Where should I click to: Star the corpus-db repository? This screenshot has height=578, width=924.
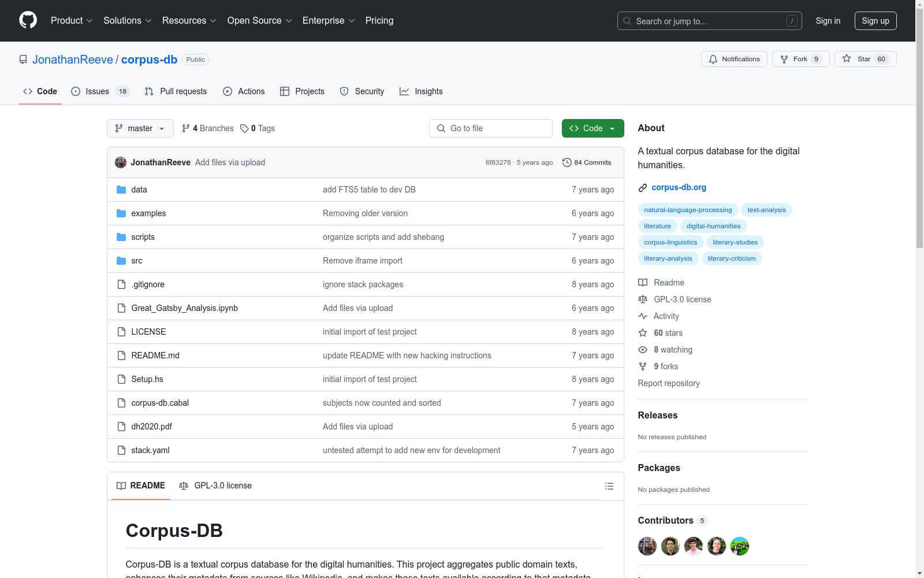tap(865, 59)
